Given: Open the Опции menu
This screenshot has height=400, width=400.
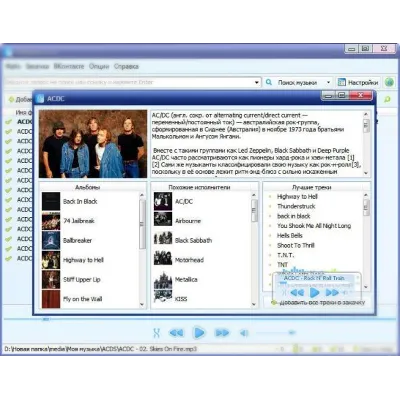Looking at the screenshot, I should pyautogui.click(x=99, y=66).
